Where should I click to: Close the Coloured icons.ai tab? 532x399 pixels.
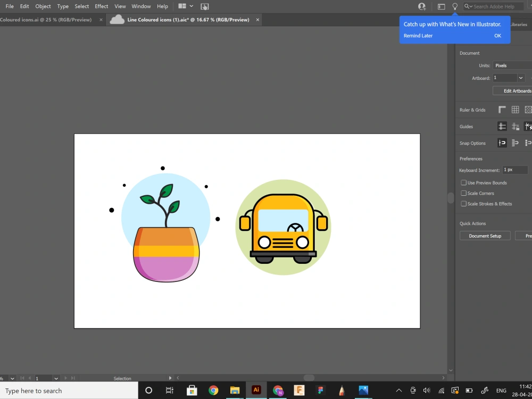pos(101,20)
